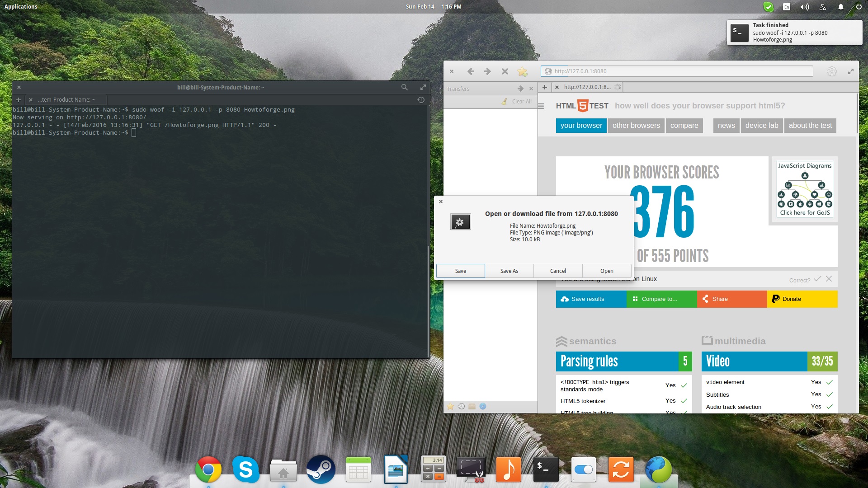Open the 'compare' tab on HTML5test

coord(684,126)
